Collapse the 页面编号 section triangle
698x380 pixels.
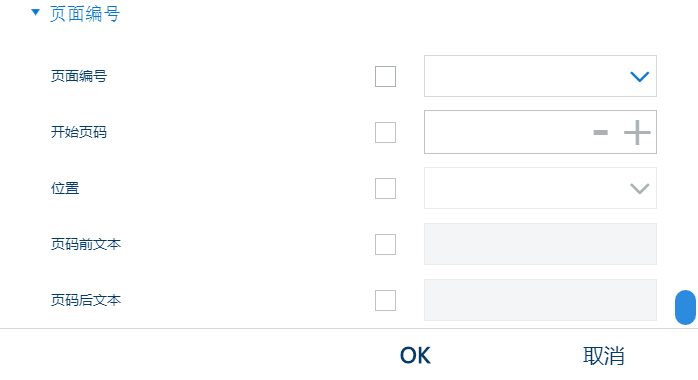(x=36, y=13)
